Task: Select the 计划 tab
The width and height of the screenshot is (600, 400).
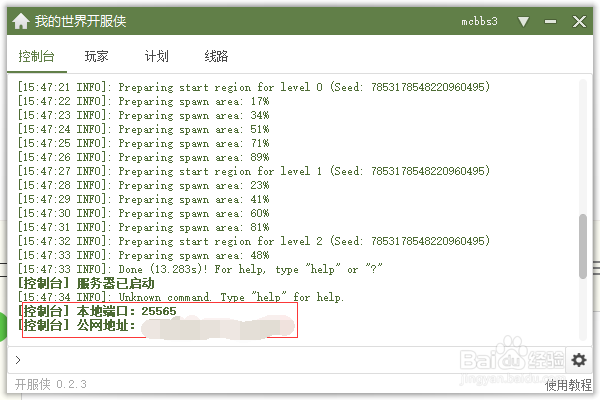Action: coord(157,57)
